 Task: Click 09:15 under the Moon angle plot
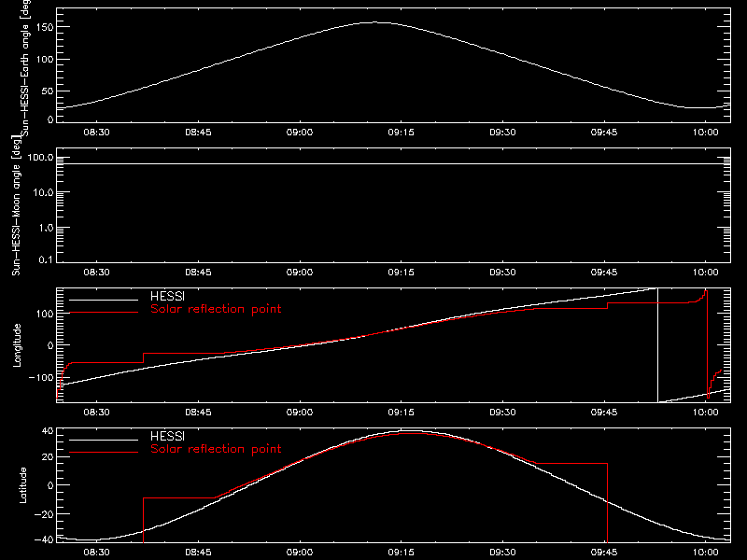(x=402, y=272)
